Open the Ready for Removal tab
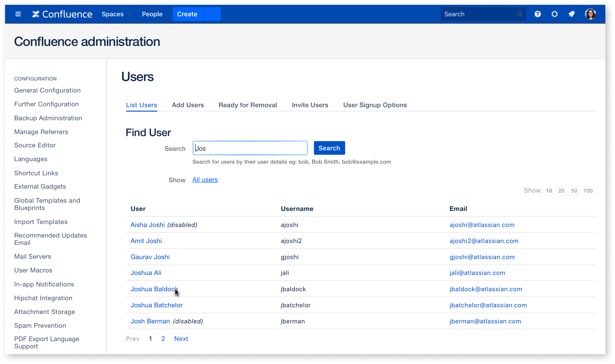Image resolution: width=615 pixels, height=364 pixels. 248,105
